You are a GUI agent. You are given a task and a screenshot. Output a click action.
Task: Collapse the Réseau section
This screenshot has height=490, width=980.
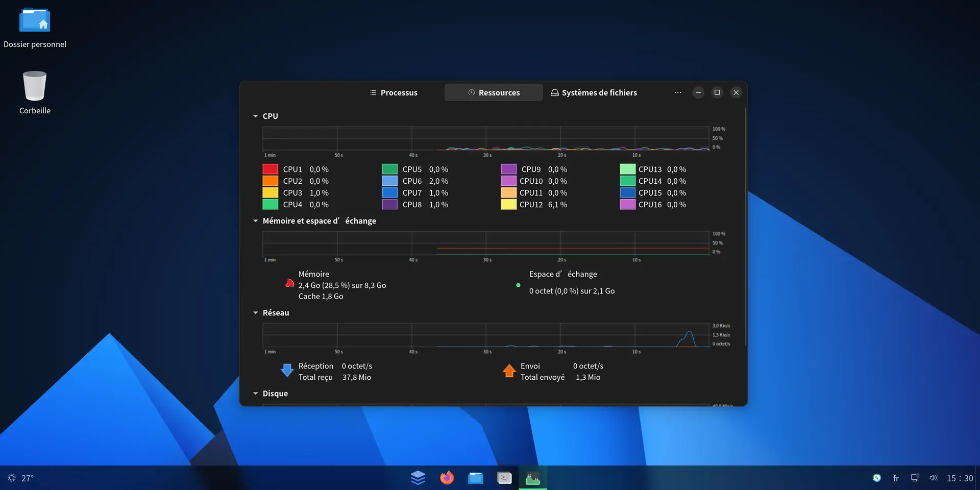point(256,313)
